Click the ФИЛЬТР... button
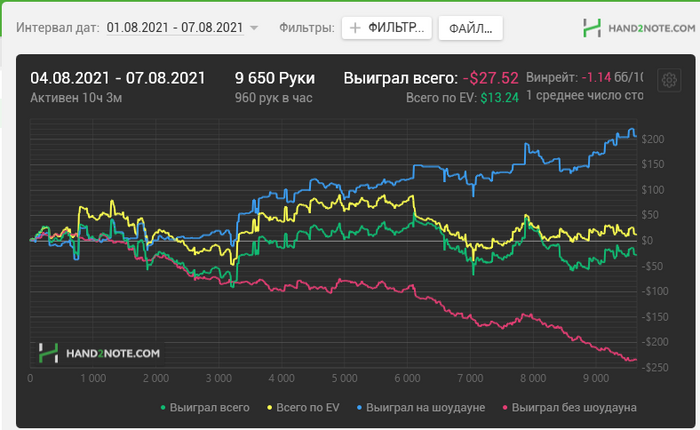 tap(387, 28)
